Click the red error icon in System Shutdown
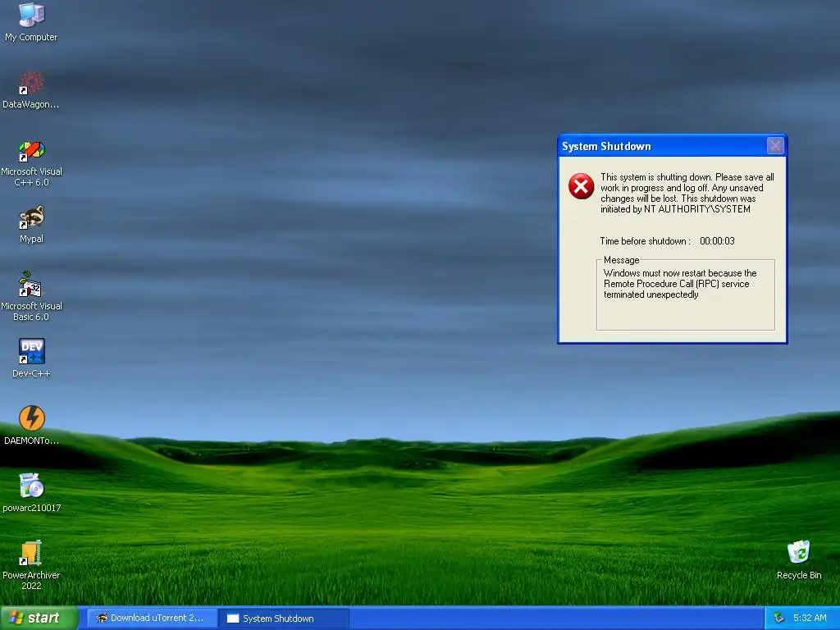 [x=581, y=186]
